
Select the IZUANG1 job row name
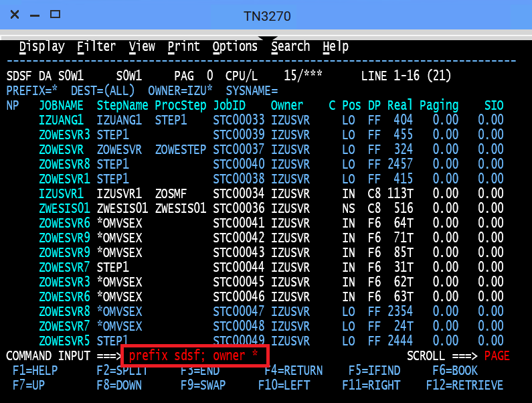point(61,120)
